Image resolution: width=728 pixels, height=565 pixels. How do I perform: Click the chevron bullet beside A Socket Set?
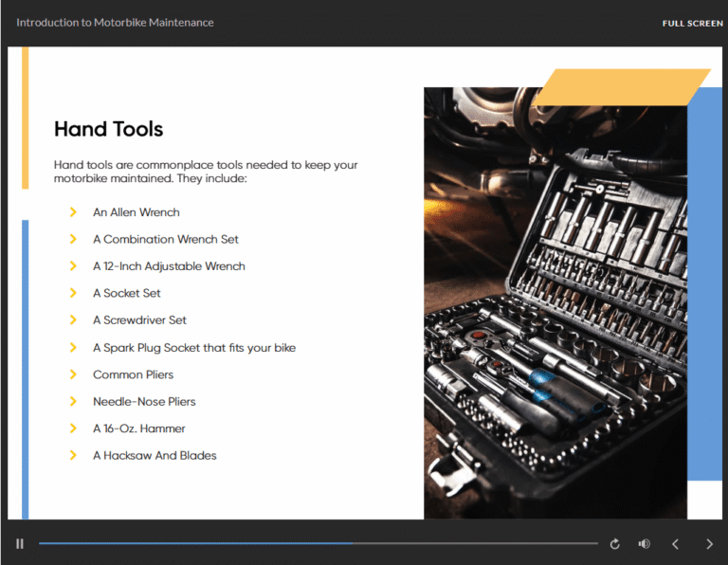tap(73, 293)
